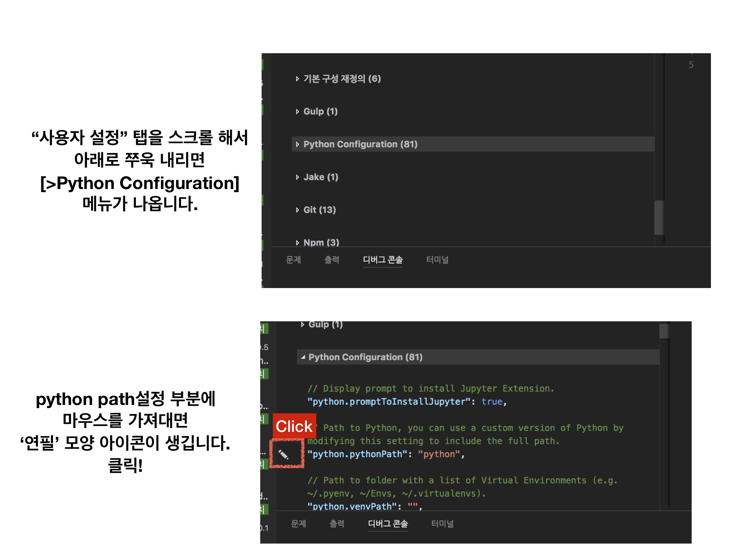Switch to 터미널 tab in top panel

[437, 260]
